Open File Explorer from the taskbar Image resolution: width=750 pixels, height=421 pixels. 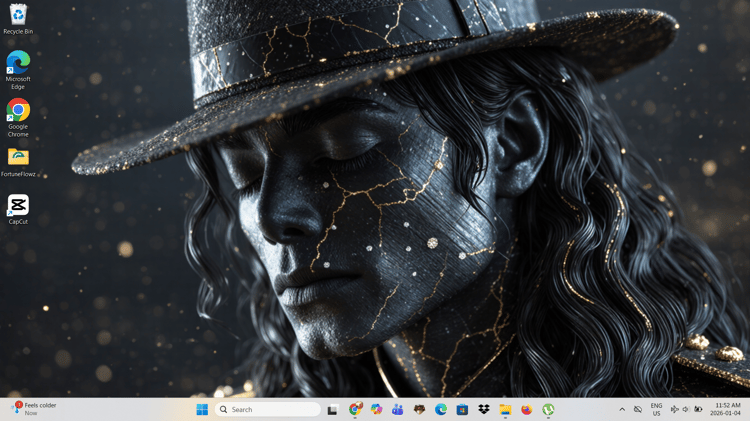[x=505, y=410]
